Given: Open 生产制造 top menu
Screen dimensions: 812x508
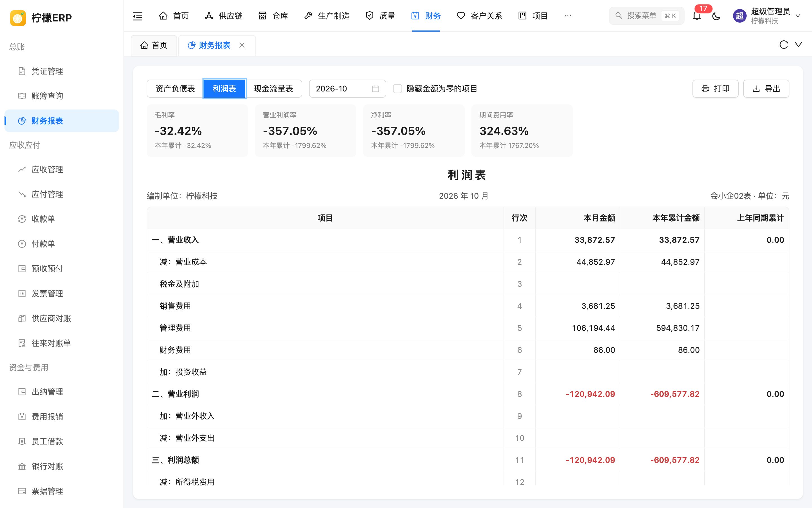Looking at the screenshot, I should (326, 16).
